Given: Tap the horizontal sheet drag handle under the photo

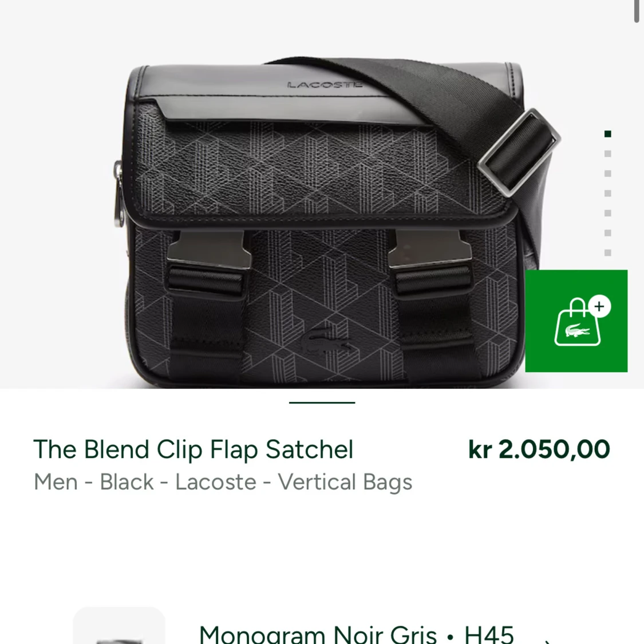Looking at the screenshot, I should (x=322, y=402).
